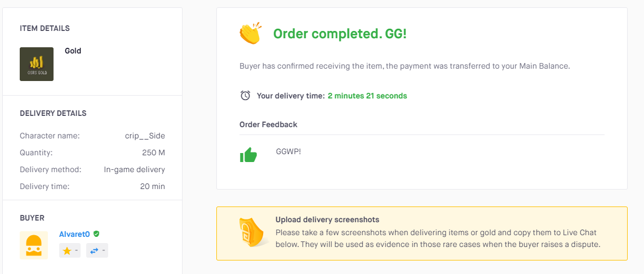Click the In-game delivery method value
This screenshot has width=644, height=274.
click(135, 169)
